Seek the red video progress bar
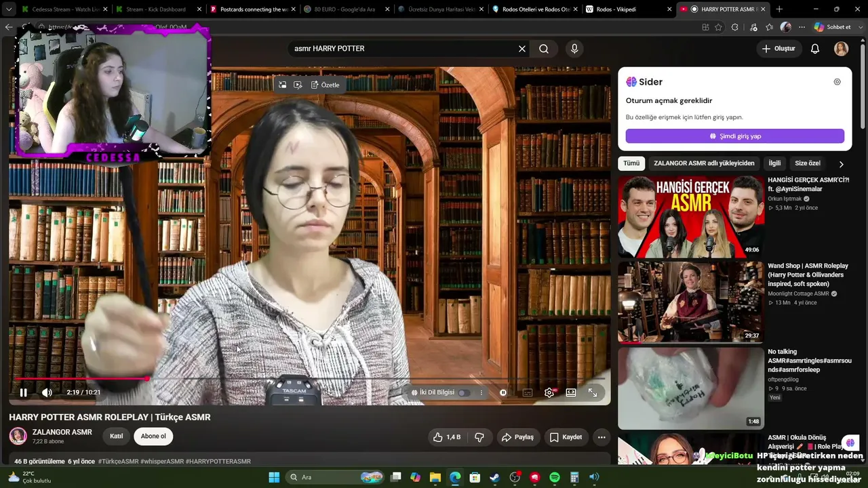Viewport: 868px width, 488px height. [310, 379]
